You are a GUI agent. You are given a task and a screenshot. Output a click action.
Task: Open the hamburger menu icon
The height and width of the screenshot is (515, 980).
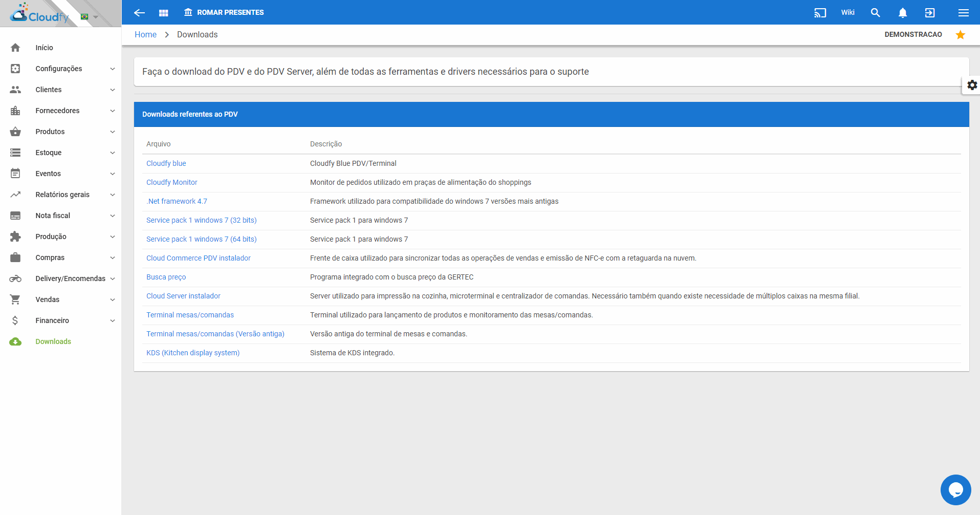click(x=964, y=13)
